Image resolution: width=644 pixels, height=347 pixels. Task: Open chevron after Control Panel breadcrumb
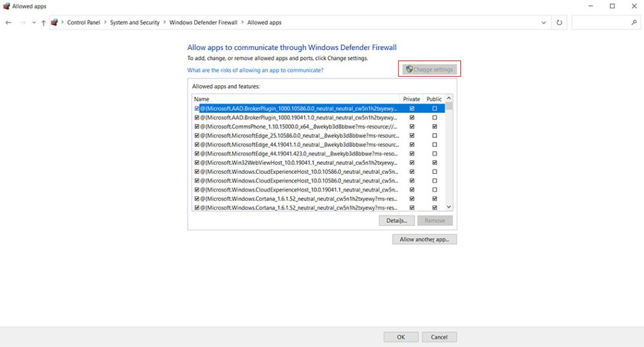pyautogui.click(x=105, y=22)
